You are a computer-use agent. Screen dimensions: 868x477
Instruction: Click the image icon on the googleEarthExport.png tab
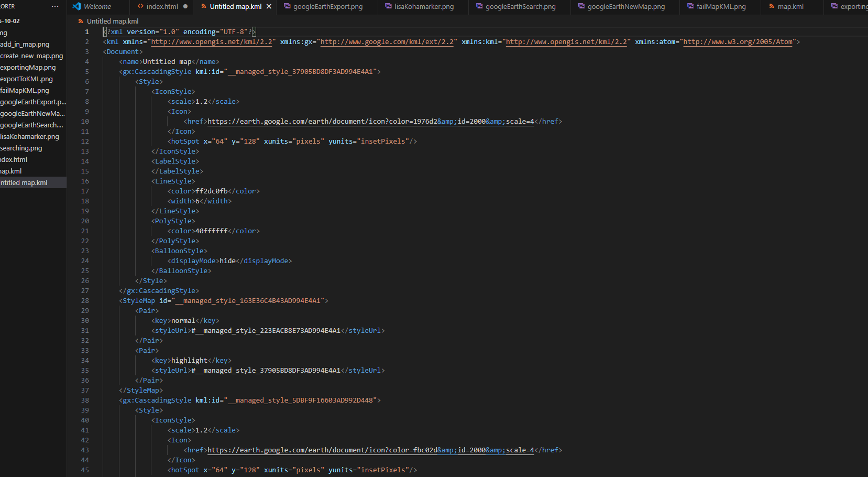click(287, 6)
